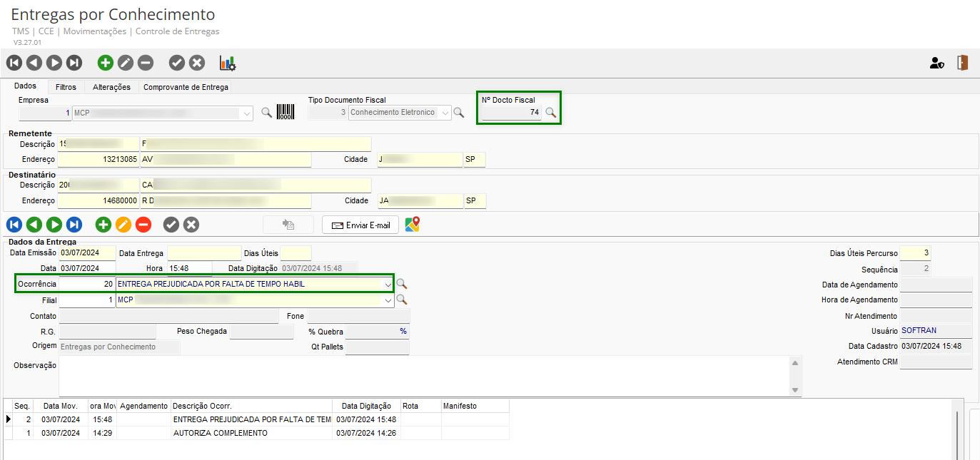
Task: Search Filial with magnifier icon
Action: coord(402,300)
